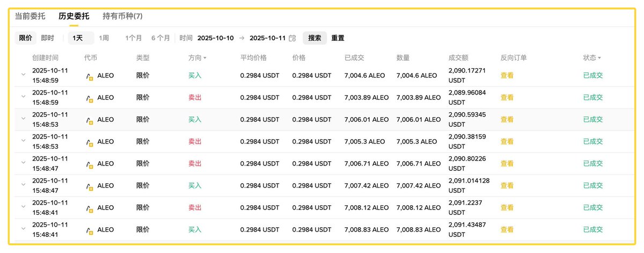
Task: Click the 搜索 button
Action: tap(314, 38)
